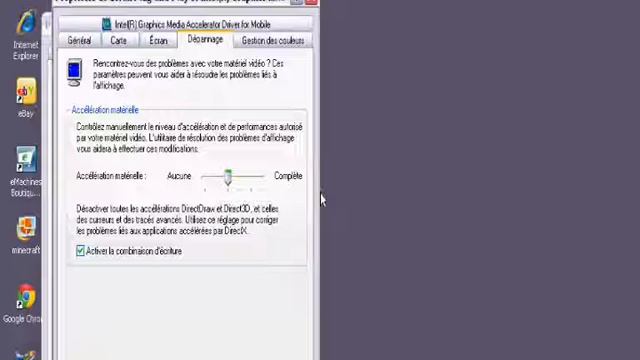The width and height of the screenshot is (640, 360).
Task: Close the properties dialog window
Action: coord(311,2)
